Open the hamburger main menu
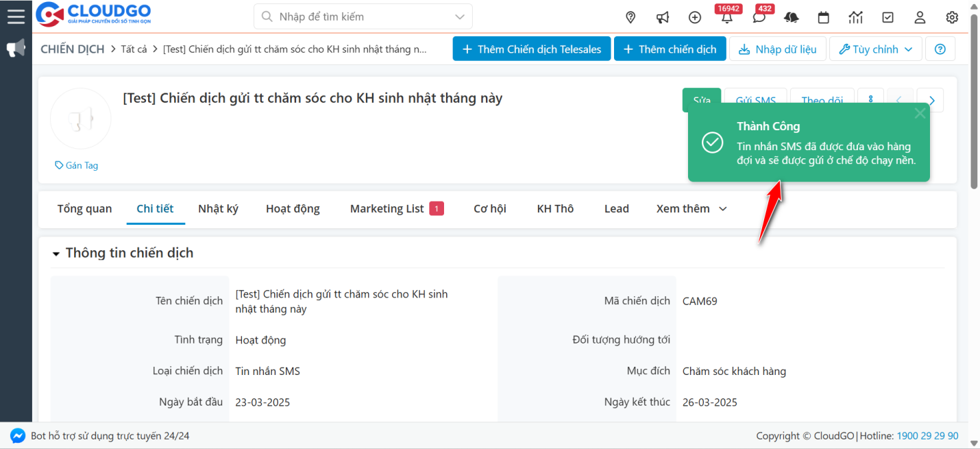This screenshot has width=980, height=449. 16,16
